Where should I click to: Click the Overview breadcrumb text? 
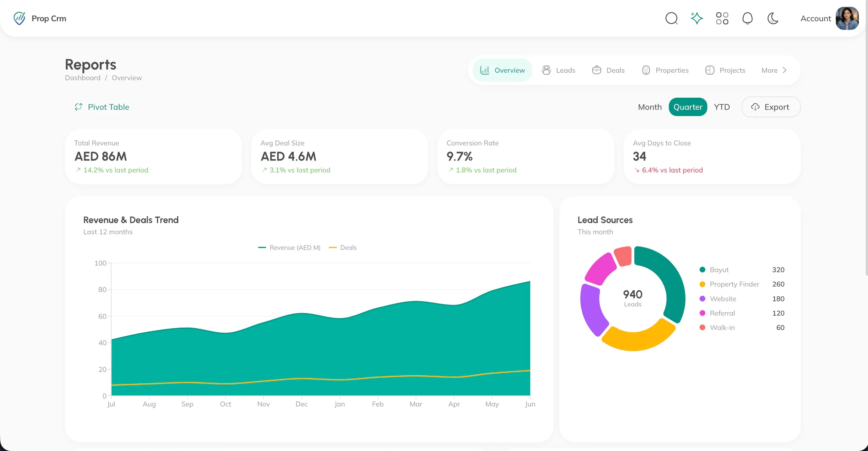click(127, 78)
